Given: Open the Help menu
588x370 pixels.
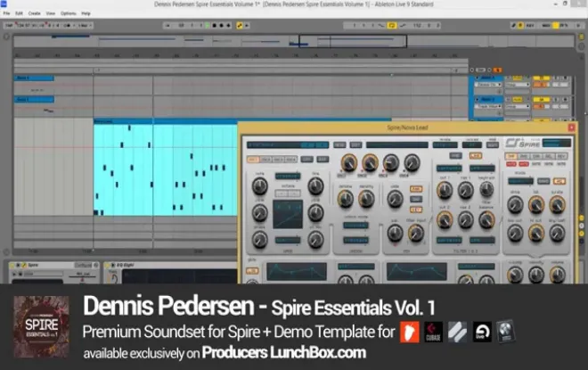Looking at the screenshot, I should coord(86,13).
